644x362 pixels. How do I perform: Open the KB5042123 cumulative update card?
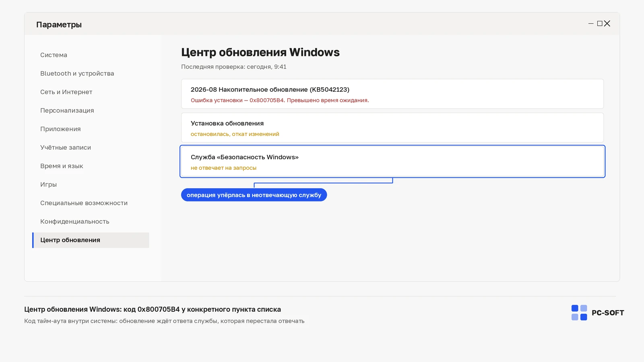392,94
